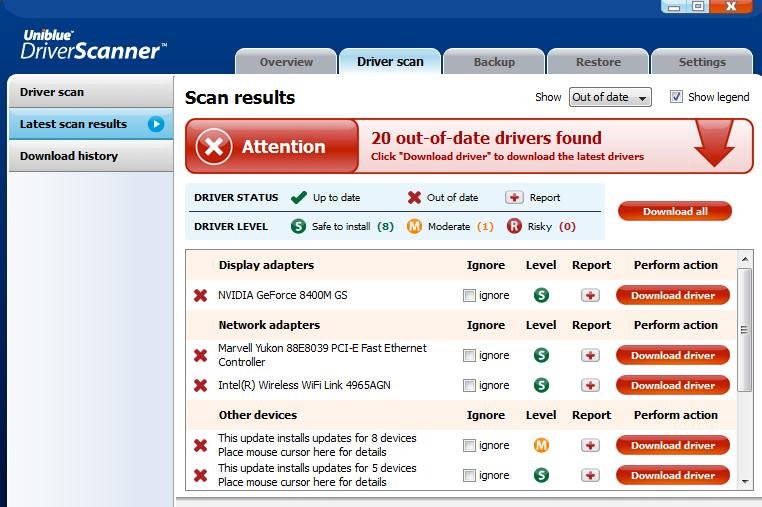
Task: Click the red X Attention icon
Action: [213, 146]
